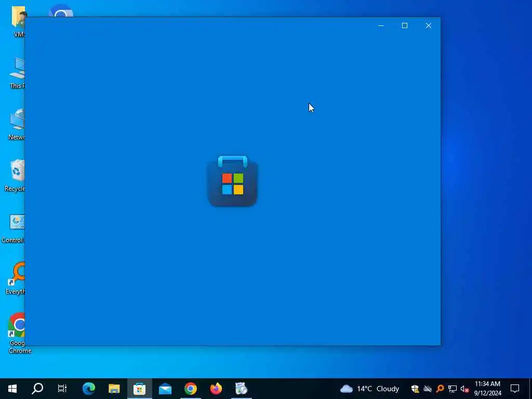Open the clock showing 11:34 AM

pos(487,389)
